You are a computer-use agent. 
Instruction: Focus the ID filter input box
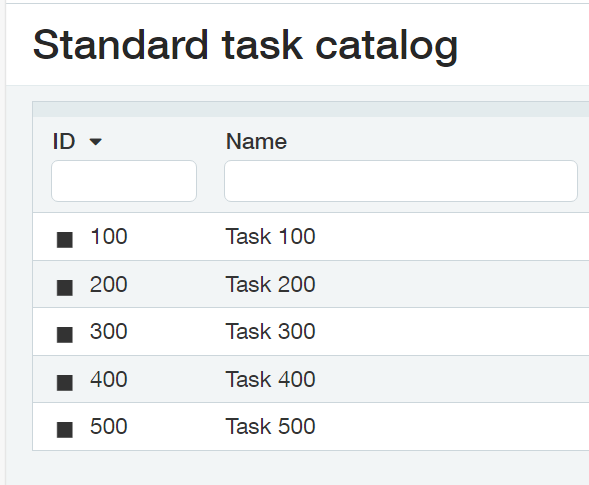pyautogui.click(x=124, y=181)
